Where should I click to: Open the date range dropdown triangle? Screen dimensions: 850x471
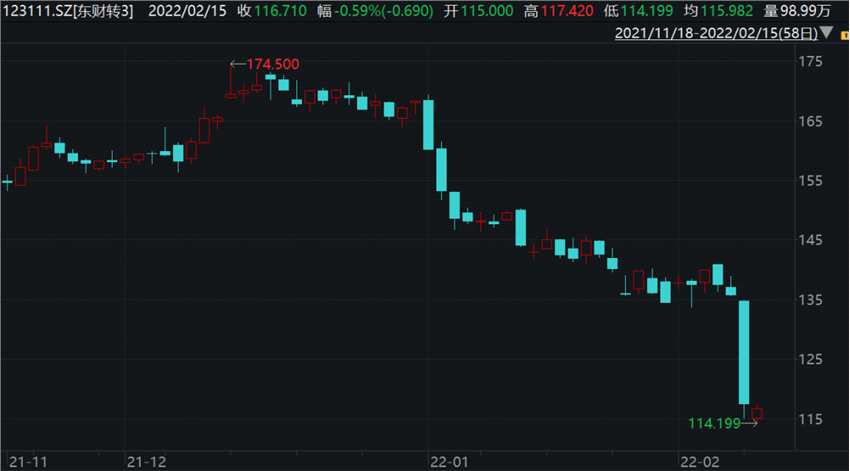(x=826, y=33)
